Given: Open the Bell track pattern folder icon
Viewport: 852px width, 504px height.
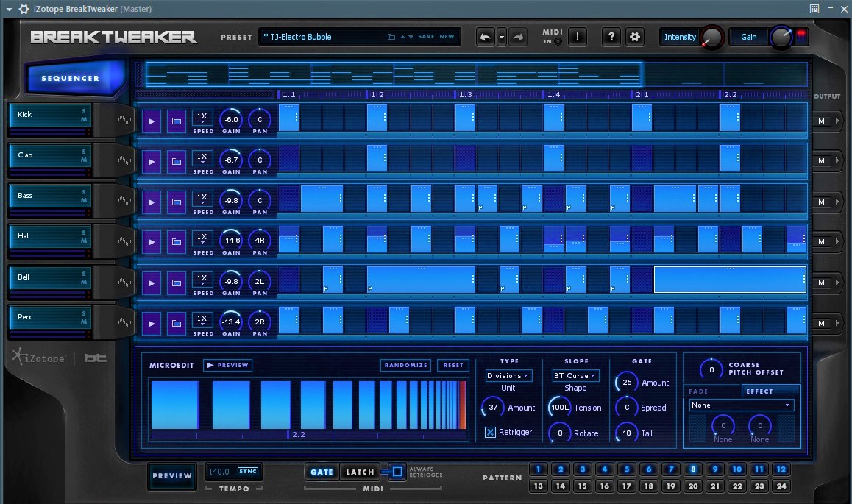Looking at the screenshot, I should click(177, 283).
